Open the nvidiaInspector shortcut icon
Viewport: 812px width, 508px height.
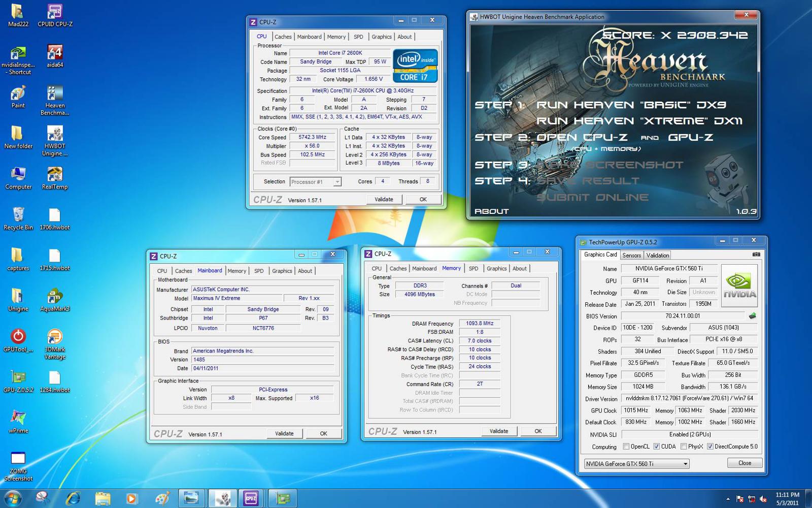[x=18, y=60]
